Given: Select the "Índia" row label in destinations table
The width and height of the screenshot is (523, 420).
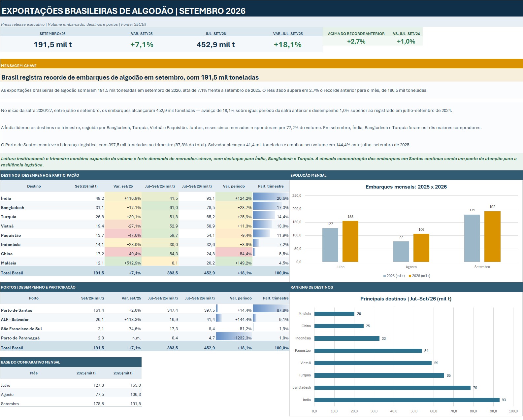Looking at the screenshot, I should coord(6,198).
